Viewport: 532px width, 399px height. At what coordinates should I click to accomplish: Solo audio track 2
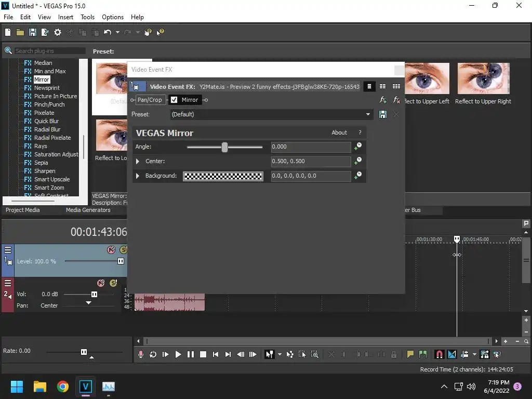(x=113, y=283)
